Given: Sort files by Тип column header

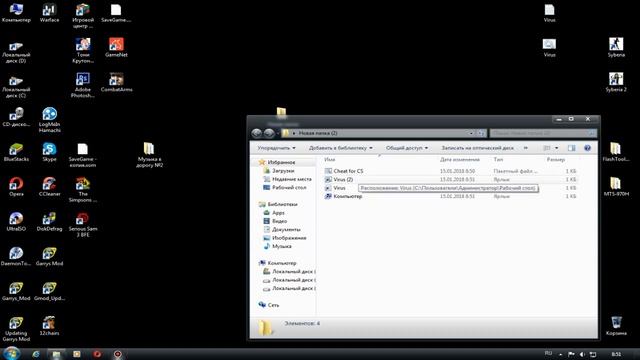Looking at the screenshot, I should 498,160.
